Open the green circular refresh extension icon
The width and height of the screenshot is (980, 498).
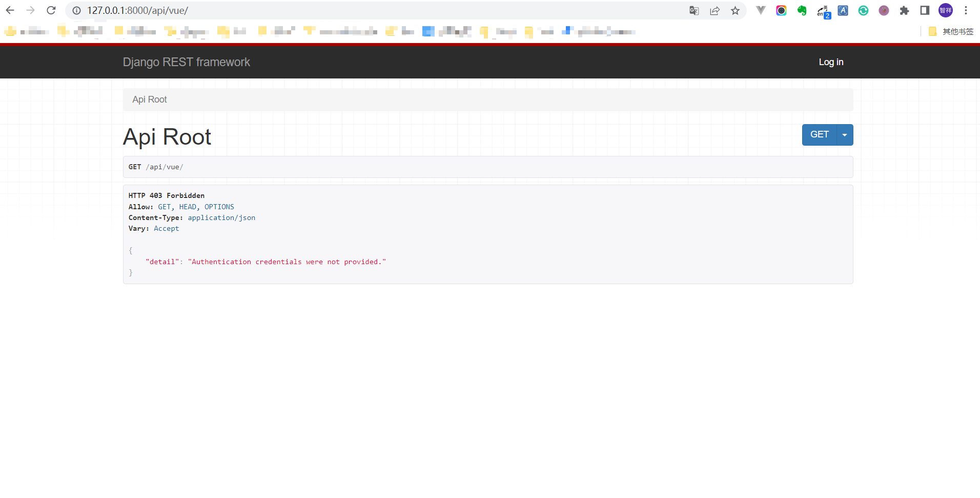pyautogui.click(x=863, y=10)
